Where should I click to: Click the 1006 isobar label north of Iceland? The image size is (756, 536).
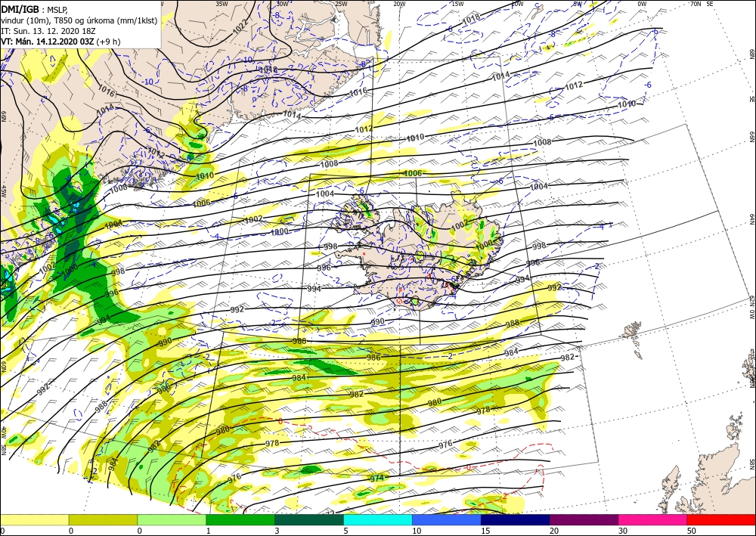(x=413, y=174)
